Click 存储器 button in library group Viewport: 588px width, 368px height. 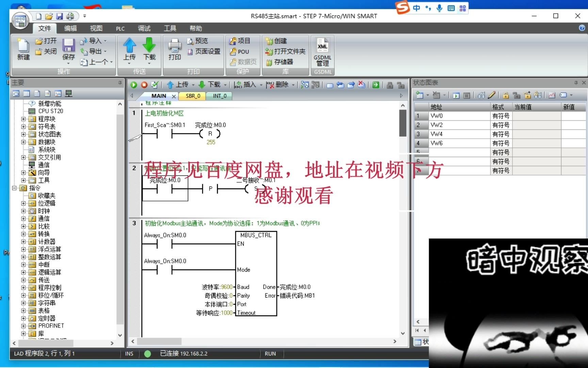[279, 62]
